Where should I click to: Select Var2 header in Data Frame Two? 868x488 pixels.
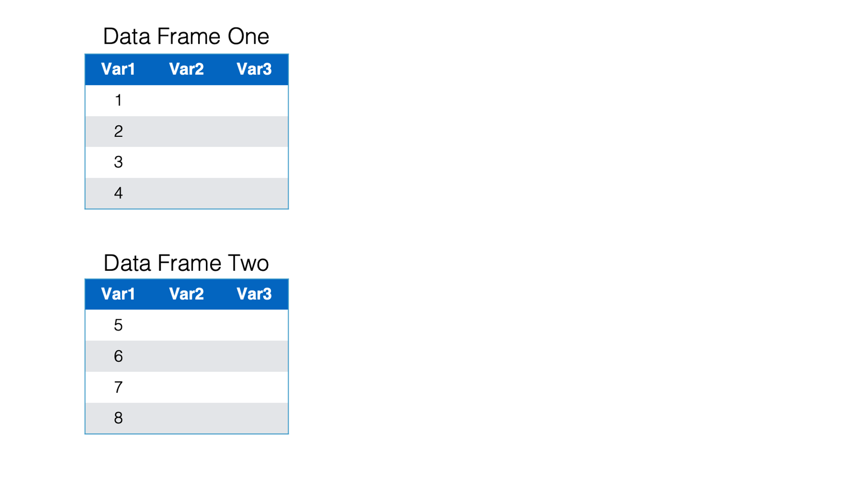pos(186,294)
